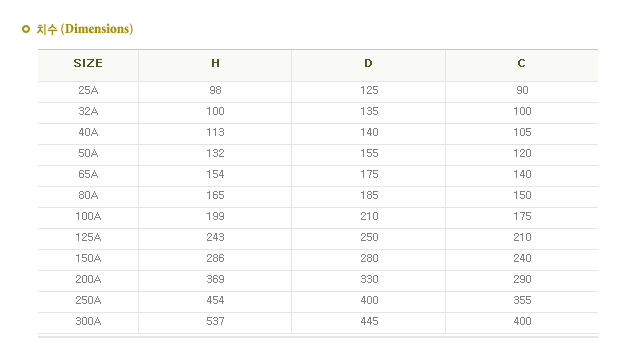Screen dimensions: 623x362
Task: Select the 65A size row label
Action: pyautogui.click(x=88, y=174)
